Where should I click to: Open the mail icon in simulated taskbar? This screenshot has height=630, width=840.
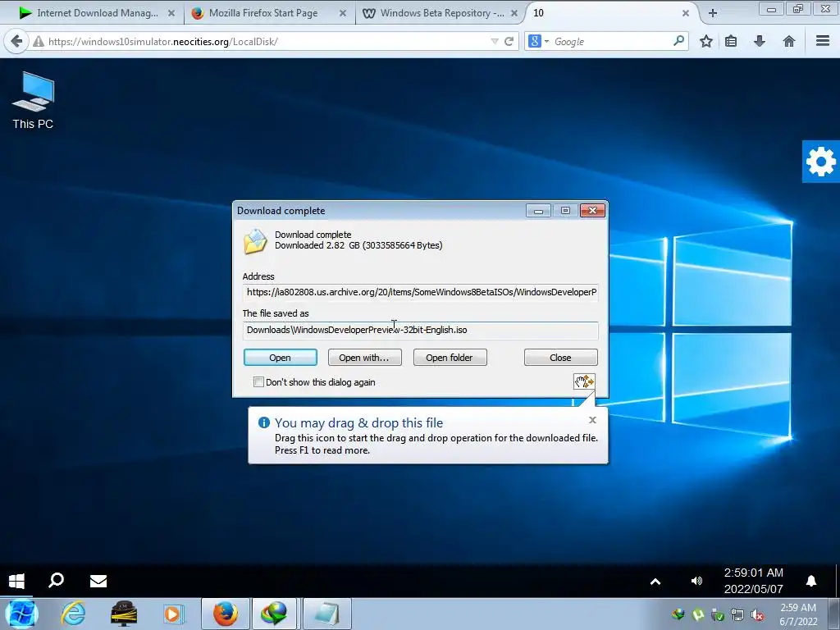98,582
